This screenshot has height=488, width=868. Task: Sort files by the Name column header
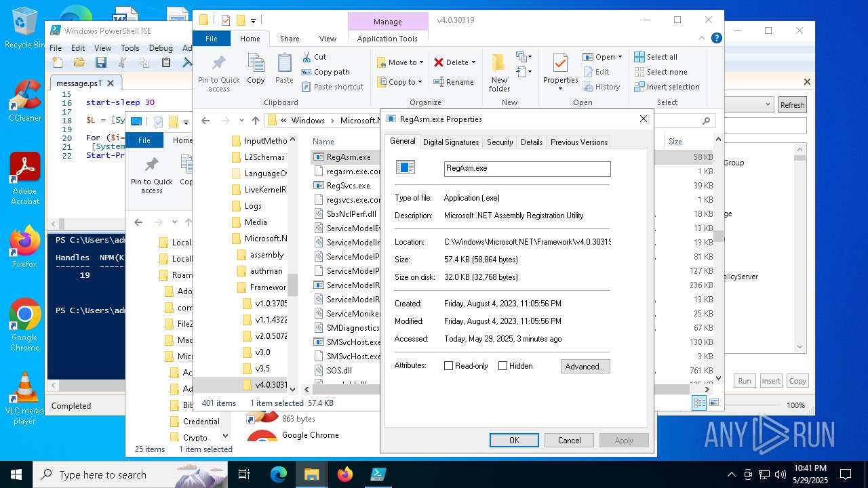323,142
